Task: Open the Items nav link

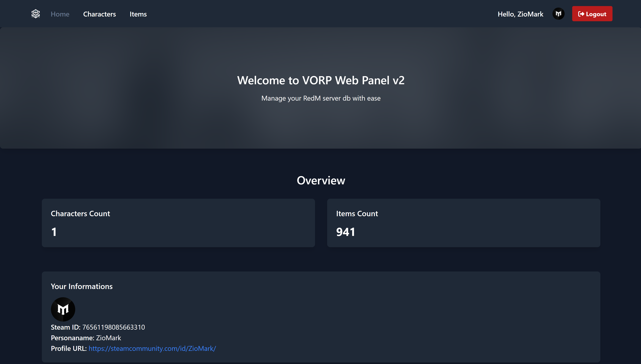Action: [138, 14]
